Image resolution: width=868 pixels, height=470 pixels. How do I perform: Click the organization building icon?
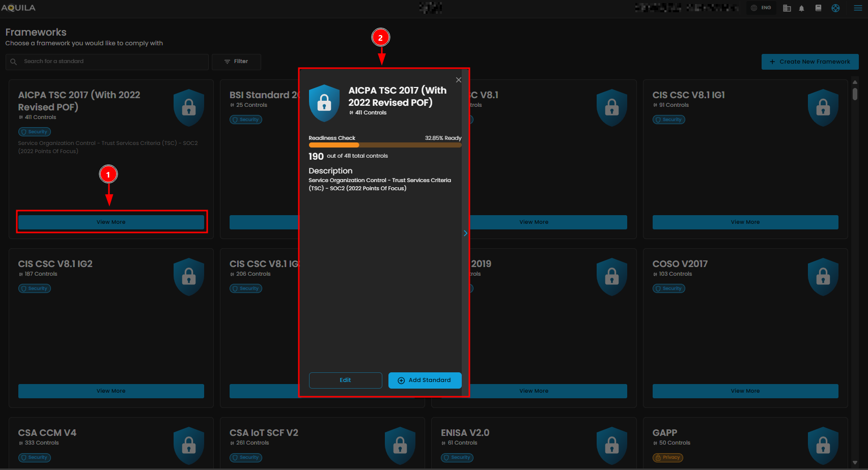pos(787,8)
